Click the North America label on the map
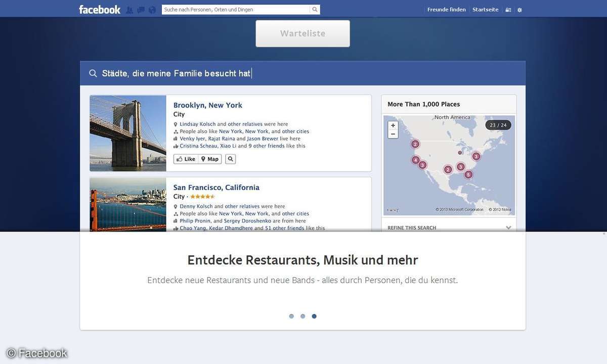This screenshot has height=364, width=607. [452, 117]
